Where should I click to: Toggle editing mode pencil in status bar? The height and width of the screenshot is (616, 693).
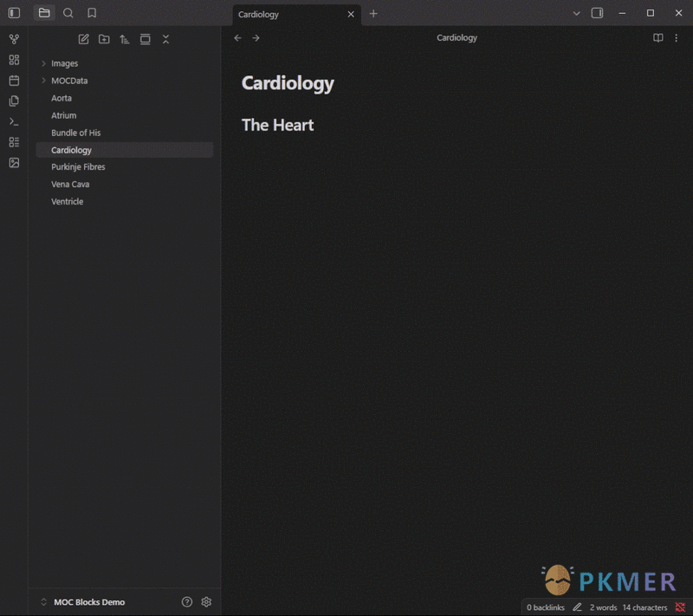point(577,607)
